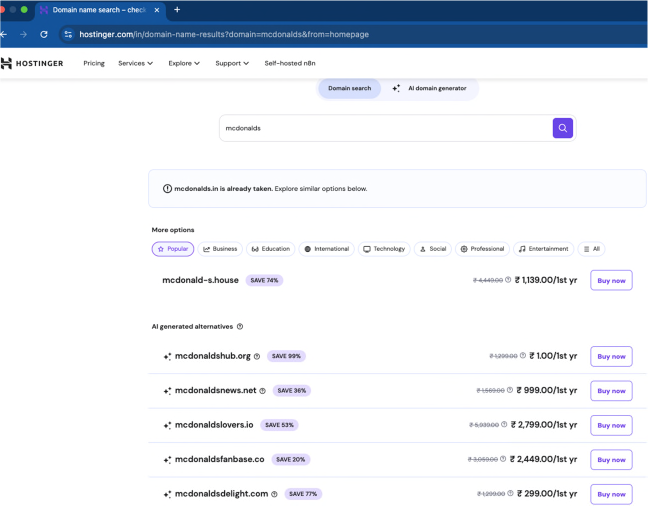
Task: Go back with the browser back arrow
Action: (x=4, y=34)
